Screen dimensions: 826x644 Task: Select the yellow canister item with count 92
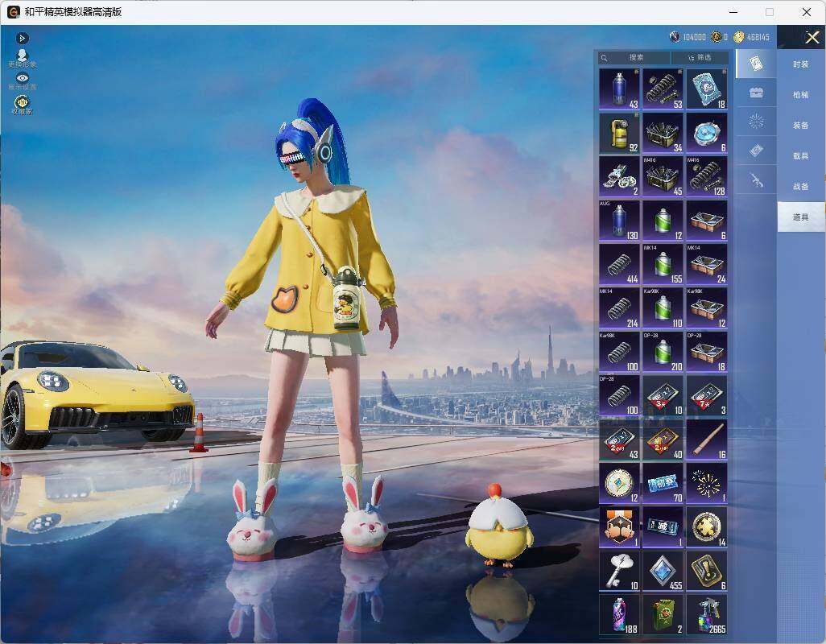620,133
